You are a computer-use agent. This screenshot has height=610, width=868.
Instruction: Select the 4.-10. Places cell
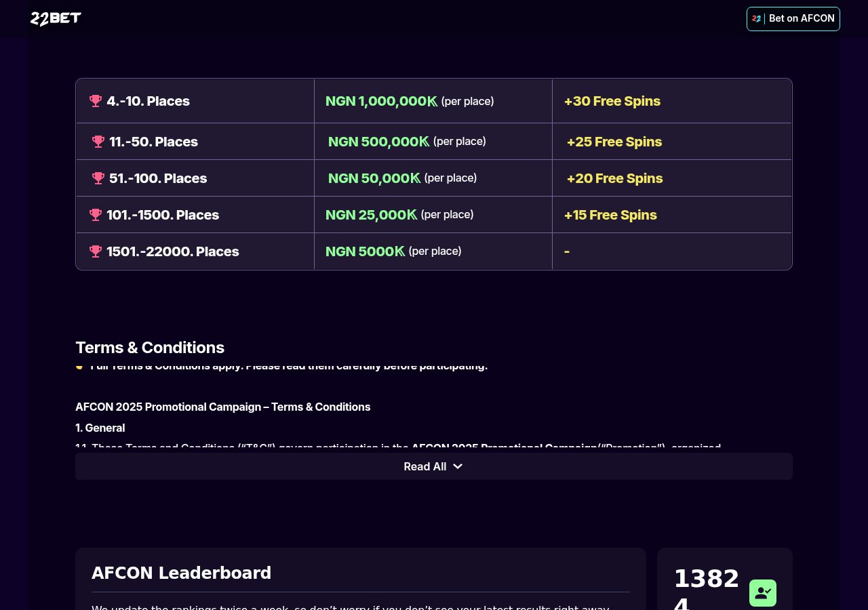[x=195, y=101]
